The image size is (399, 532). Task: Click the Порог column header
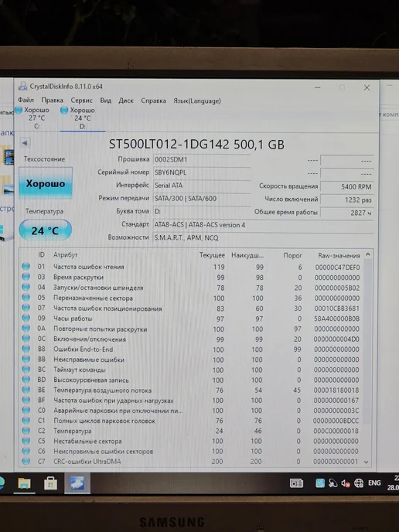pos(292,255)
